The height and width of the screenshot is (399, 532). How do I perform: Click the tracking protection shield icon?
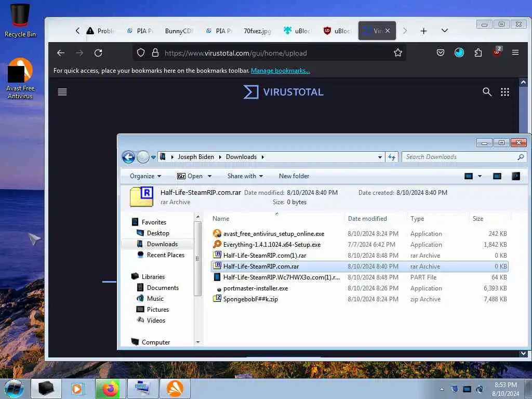tap(141, 52)
